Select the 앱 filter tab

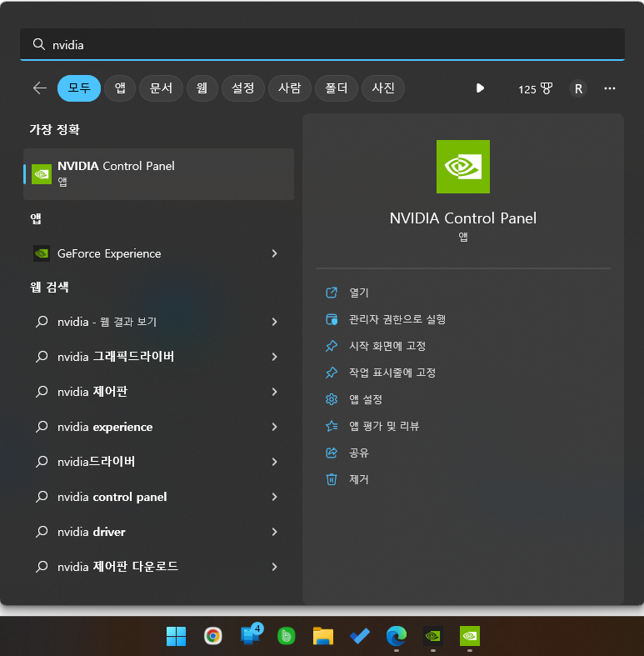click(x=120, y=88)
